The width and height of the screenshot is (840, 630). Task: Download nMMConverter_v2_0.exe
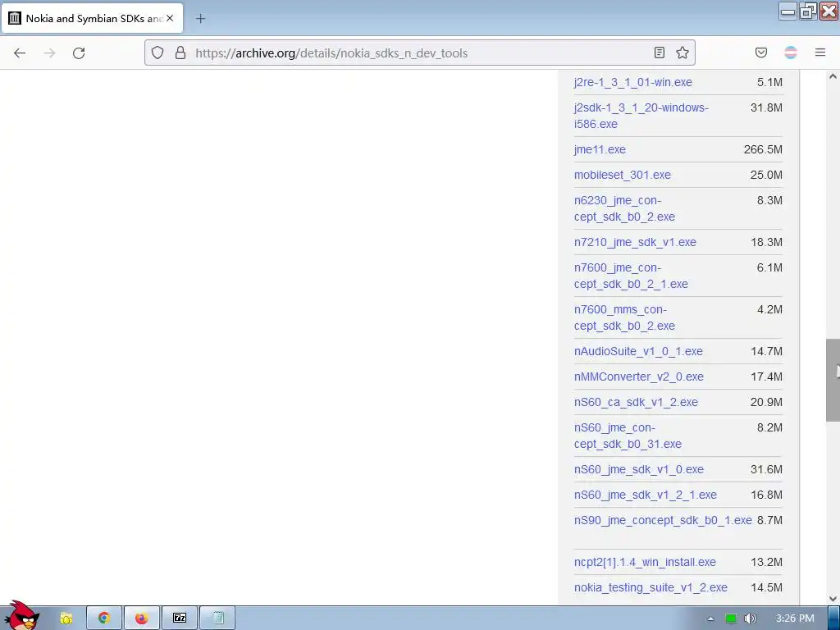[x=638, y=377]
